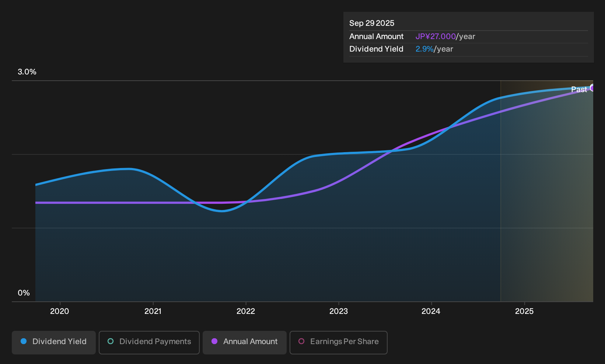Click the blue Dividend Yield legend dot
Screen dimensions: 605x364
coord(24,342)
